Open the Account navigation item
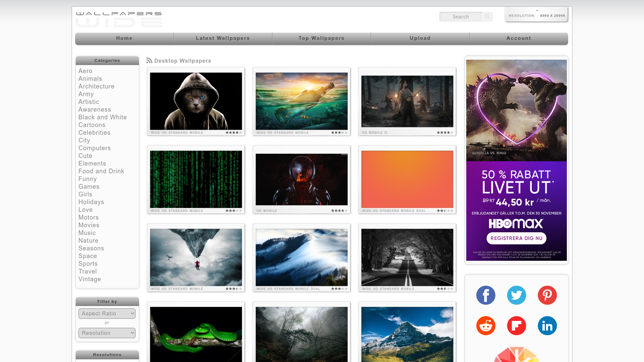 click(519, 38)
